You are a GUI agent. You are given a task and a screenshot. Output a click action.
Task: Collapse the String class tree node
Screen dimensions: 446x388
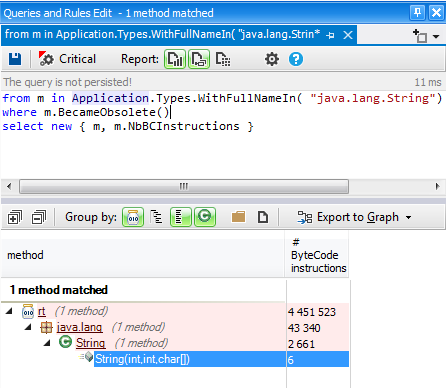coord(47,343)
